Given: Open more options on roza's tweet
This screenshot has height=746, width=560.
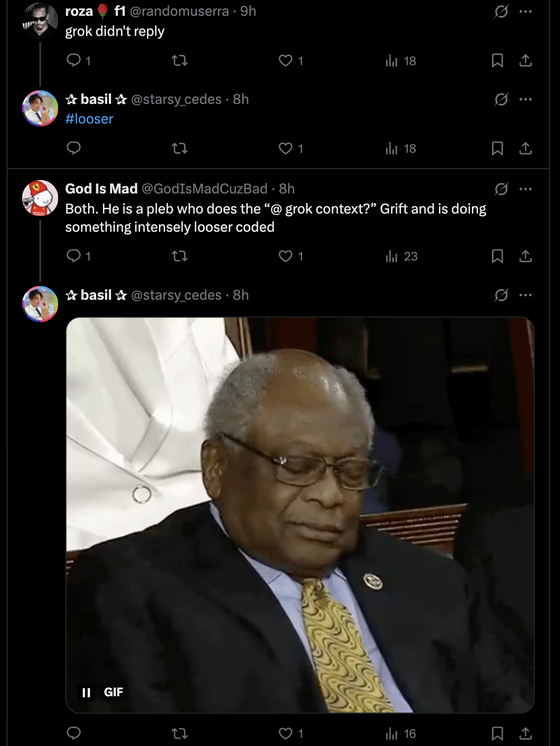Looking at the screenshot, I should (526, 11).
